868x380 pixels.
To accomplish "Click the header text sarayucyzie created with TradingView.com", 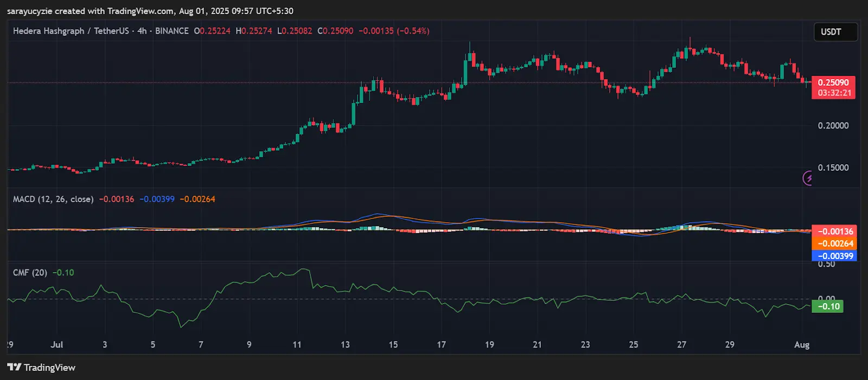I will pos(90,11).
